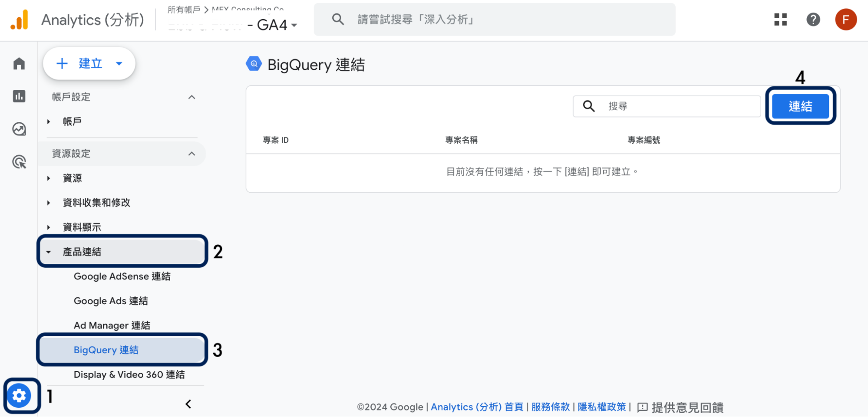
Task: Click the BigQuery hexagon icon by title
Action: [254, 64]
